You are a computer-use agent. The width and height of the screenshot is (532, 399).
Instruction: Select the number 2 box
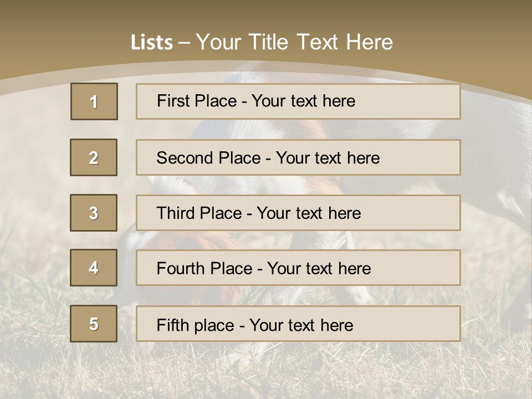click(94, 157)
